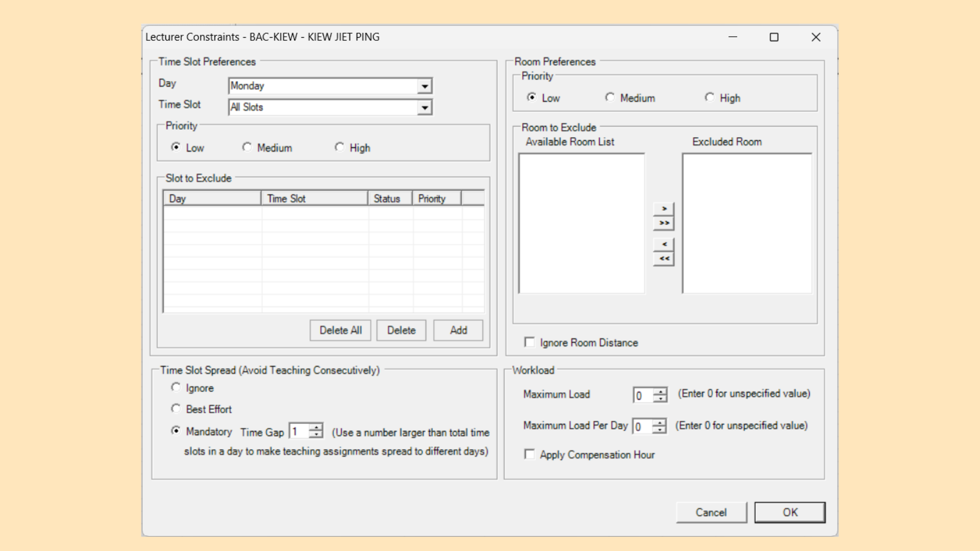Increase the Time Gap spinner value
Viewport: 980px width, 551px height.
[316, 428]
